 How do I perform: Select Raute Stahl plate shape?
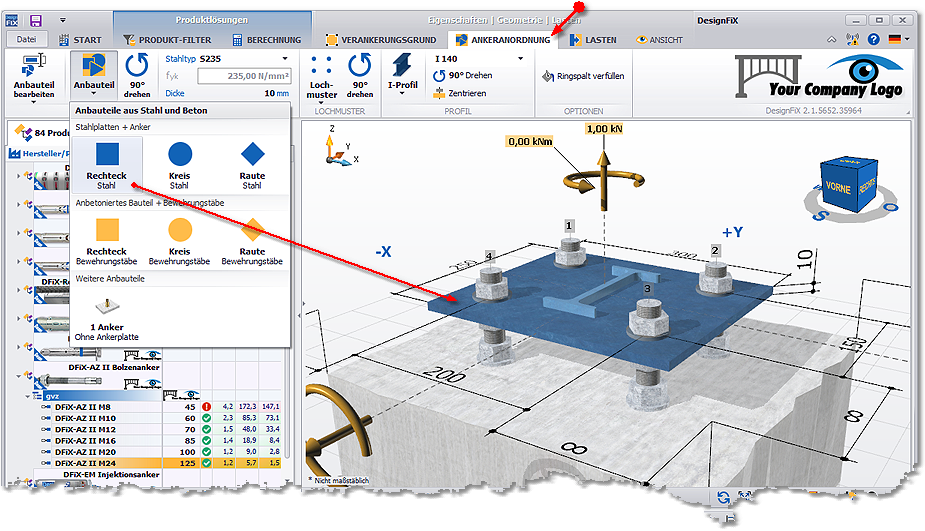(x=252, y=166)
